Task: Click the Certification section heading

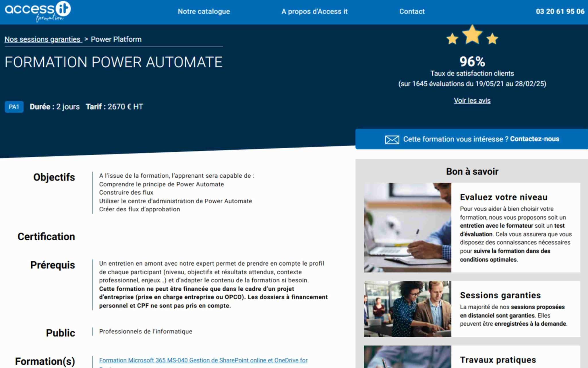Action: point(46,237)
